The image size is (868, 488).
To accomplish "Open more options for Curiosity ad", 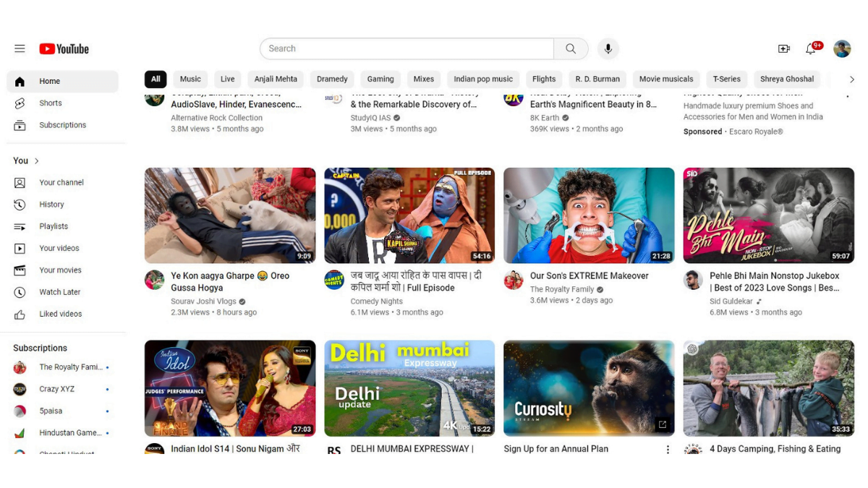I will click(668, 449).
